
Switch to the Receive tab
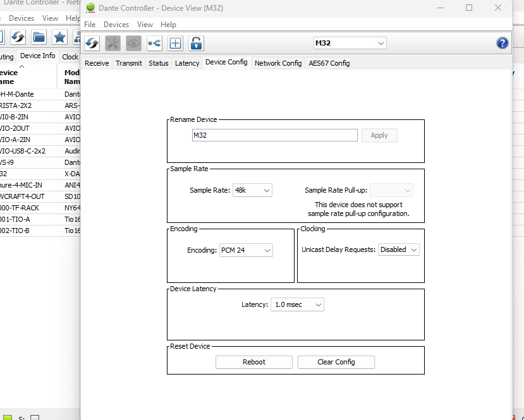click(x=97, y=63)
